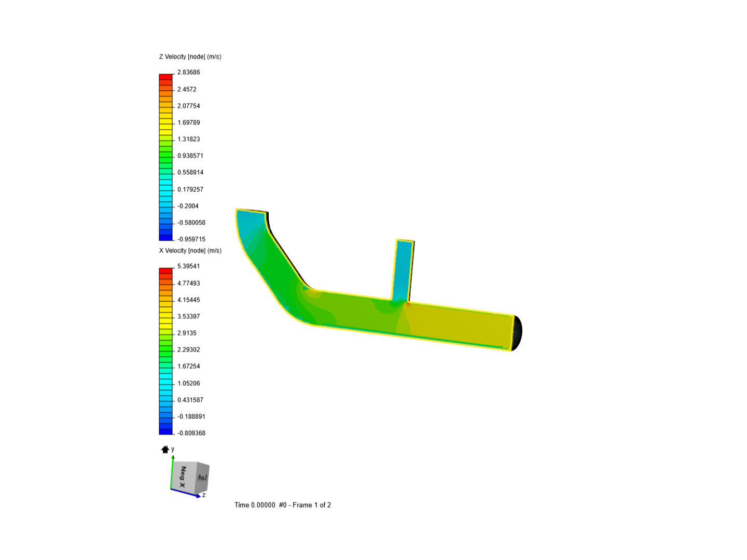Click the vertical branch pipe on the model
Image resolution: width=747 pixels, height=560 pixels.
[404, 270]
